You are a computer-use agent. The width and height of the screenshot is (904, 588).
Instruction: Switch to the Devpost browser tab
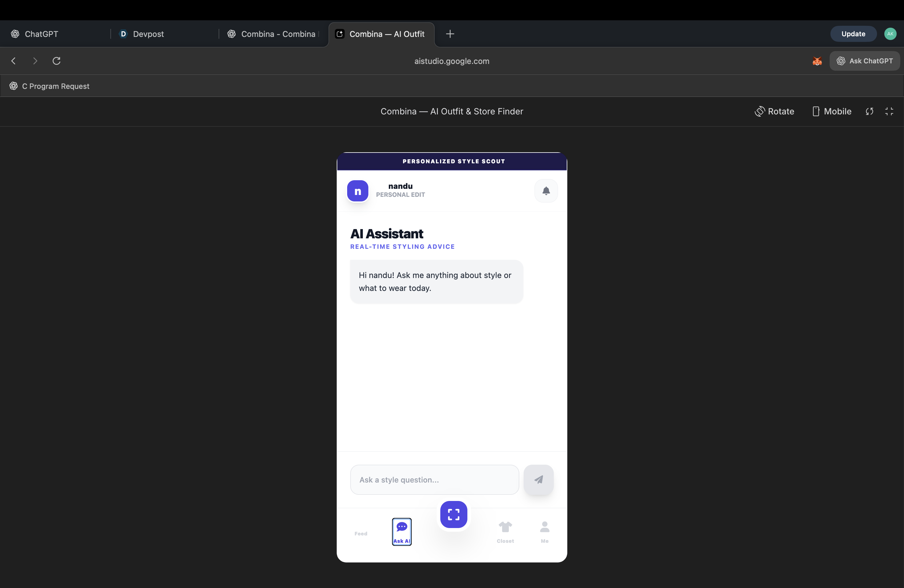tap(148, 34)
